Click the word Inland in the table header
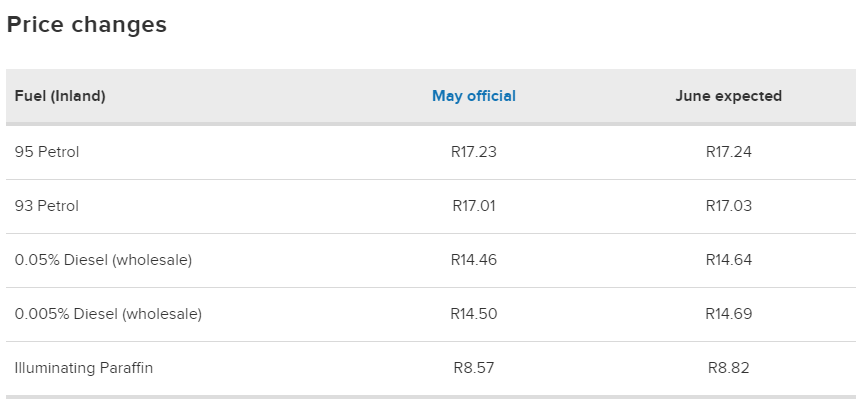 pos(78,97)
